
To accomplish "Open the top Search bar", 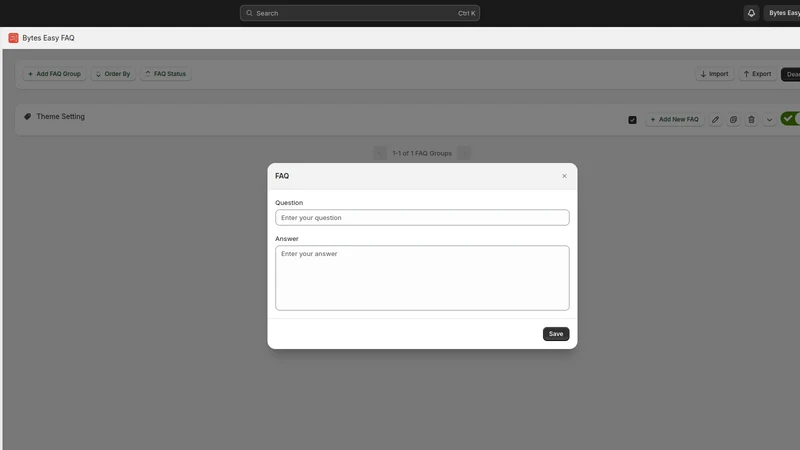I will coord(360,13).
